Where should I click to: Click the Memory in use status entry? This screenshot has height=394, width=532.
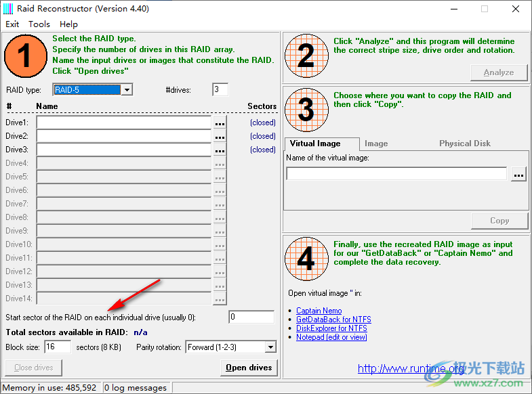coord(51,387)
